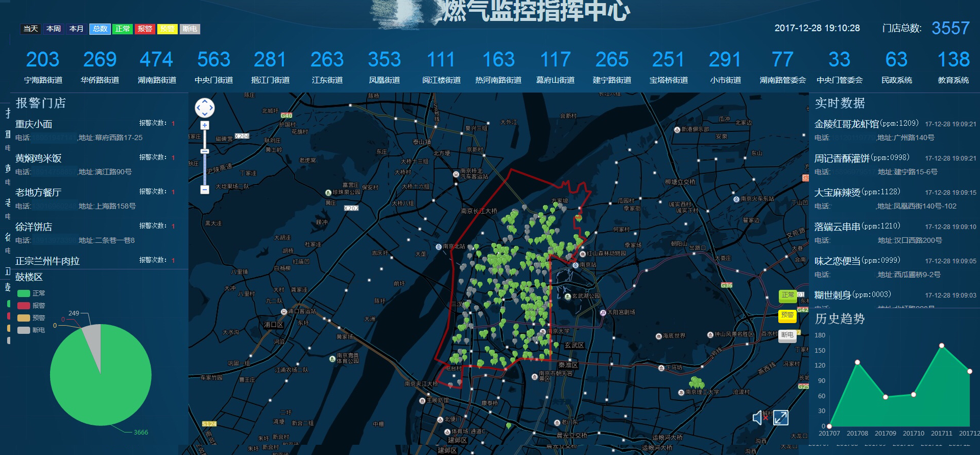Toggle the green 正常 filter at top
Image resolution: width=980 pixels, height=455 pixels.
point(123,29)
